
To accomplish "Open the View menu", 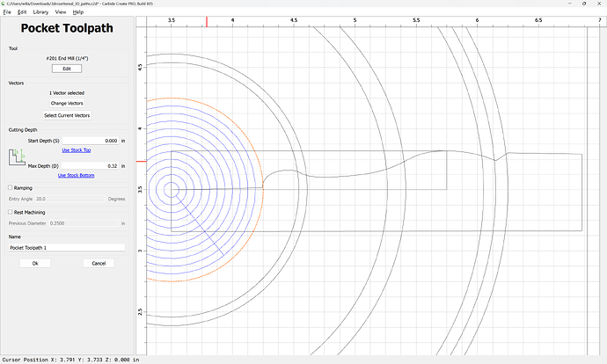I will pyautogui.click(x=61, y=13).
